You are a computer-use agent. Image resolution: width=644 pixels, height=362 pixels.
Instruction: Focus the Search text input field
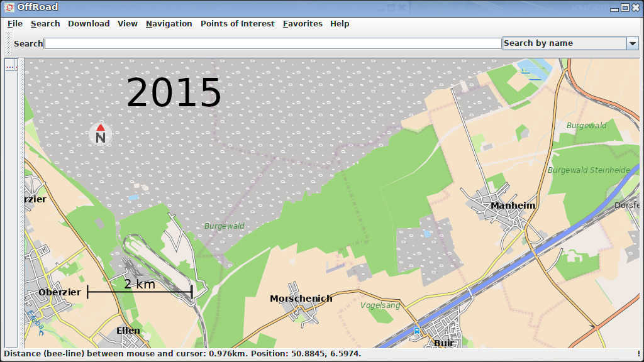pos(273,43)
